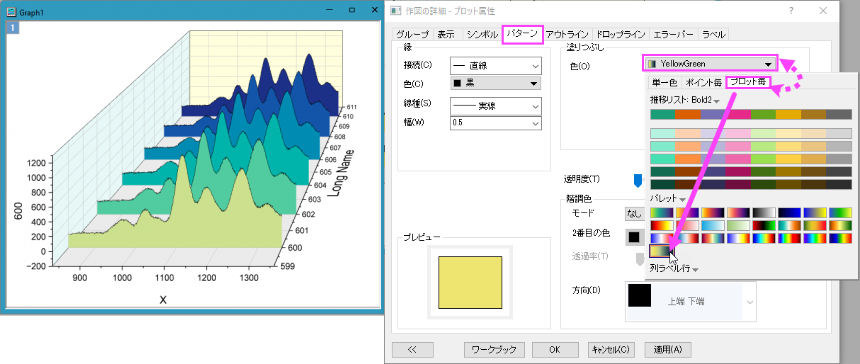
Task: Click the yellow preview square
Action: pyautogui.click(x=470, y=282)
